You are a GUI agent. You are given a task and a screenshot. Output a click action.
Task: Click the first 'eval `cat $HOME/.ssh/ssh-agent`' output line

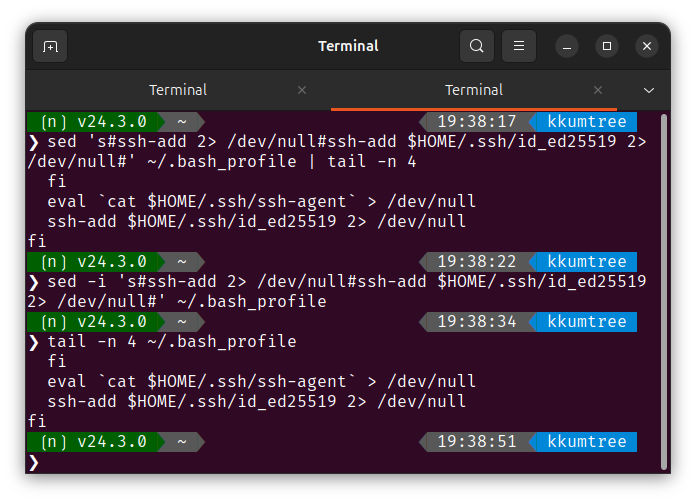pyautogui.click(x=261, y=202)
